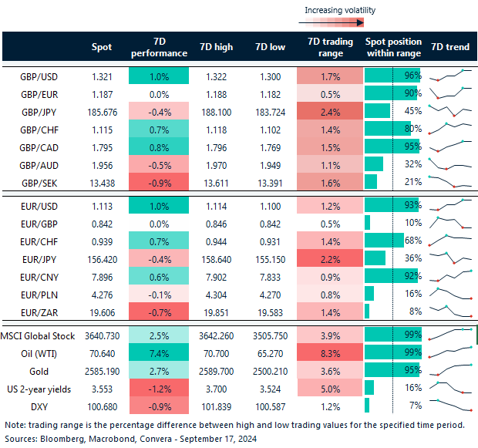The image size is (478, 448).
Task: Click the EUR/USD spot value 1.113
Action: coord(102,204)
